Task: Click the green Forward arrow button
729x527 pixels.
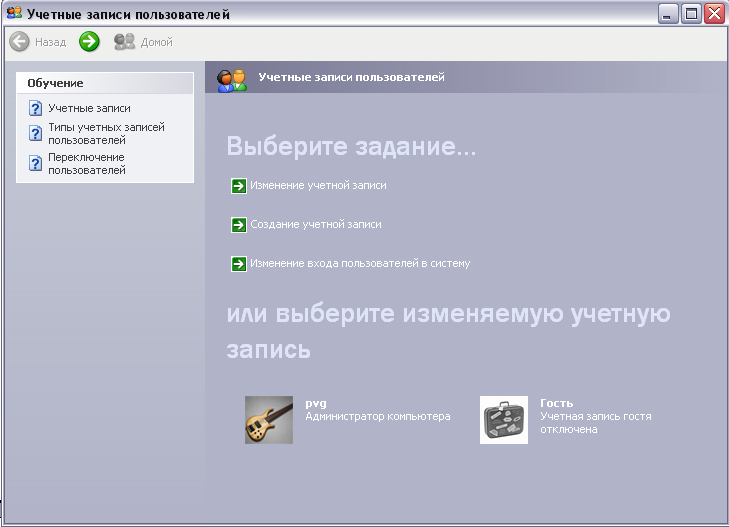Action: click(x=89, y=42)
